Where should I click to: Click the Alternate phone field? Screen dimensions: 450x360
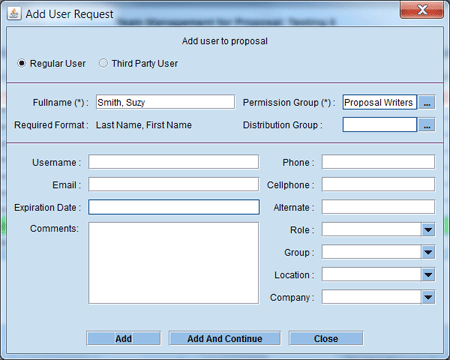coord(378,207)
